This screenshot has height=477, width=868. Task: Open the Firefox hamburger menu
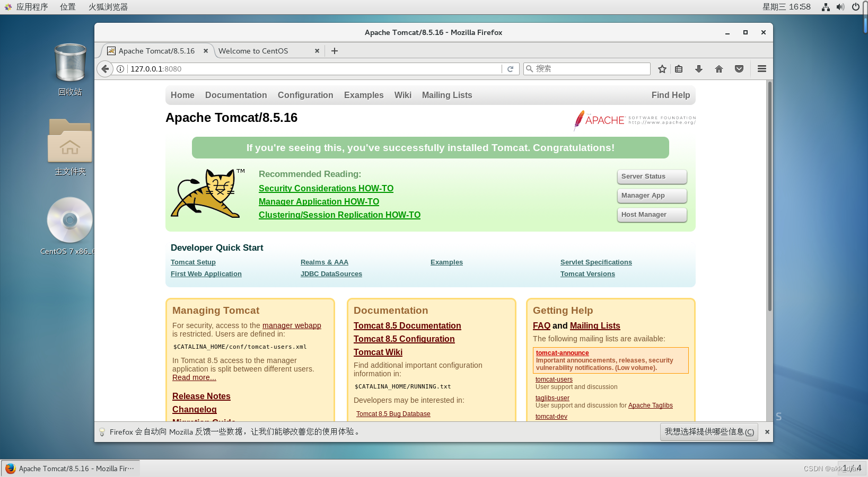tap(761, 68)
